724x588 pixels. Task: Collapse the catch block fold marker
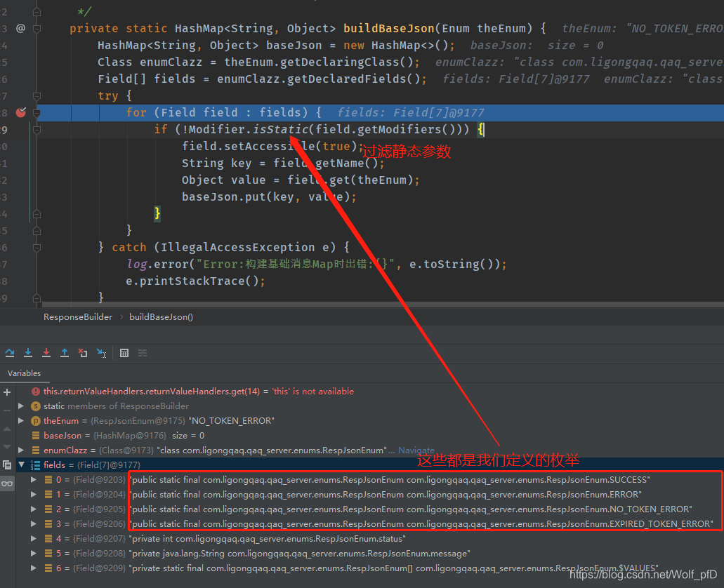point(37,248)
